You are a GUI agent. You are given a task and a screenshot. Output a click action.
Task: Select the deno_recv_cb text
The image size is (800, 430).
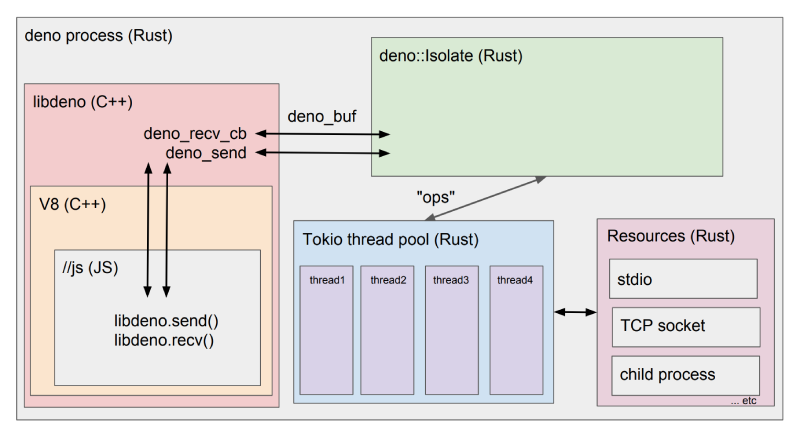195,134
